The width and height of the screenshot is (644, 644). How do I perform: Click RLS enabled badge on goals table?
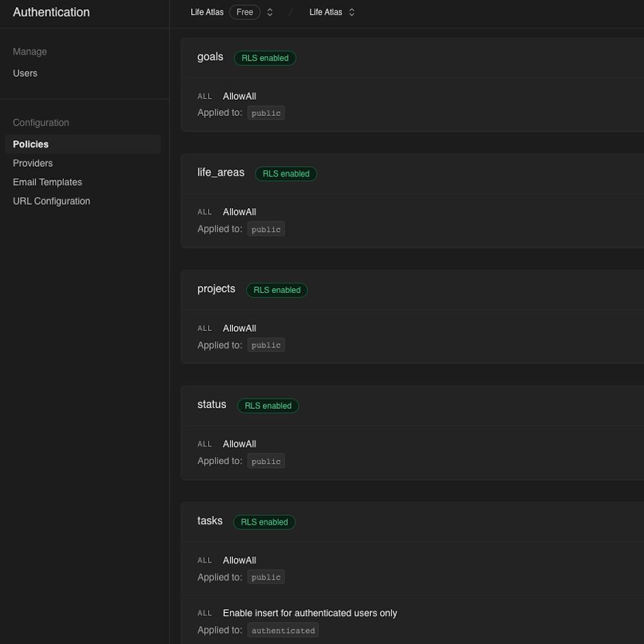tap(265, 58)
